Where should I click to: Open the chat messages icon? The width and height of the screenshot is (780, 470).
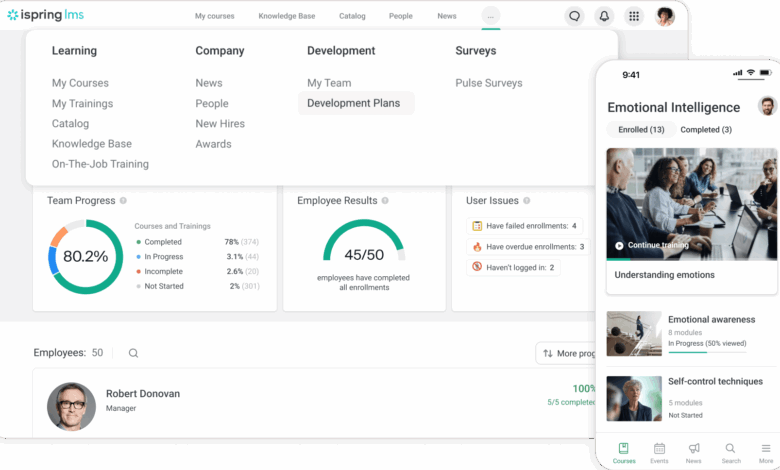click(574, 16)
